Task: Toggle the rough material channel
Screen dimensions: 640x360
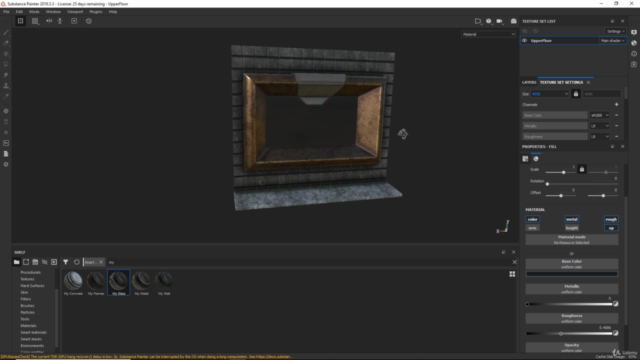Action: click(611, 219)
